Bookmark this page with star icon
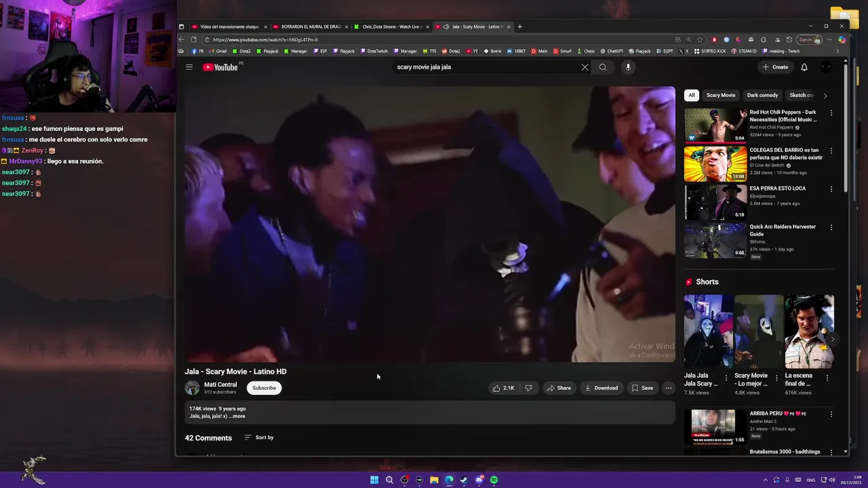 700,39
